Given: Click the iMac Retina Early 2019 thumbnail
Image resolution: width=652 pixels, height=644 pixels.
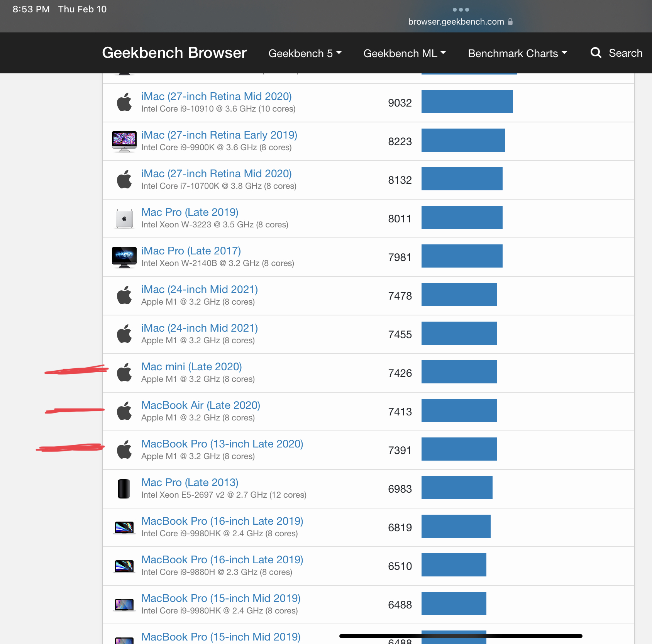Looking at the screenshot, I should coord(124,141).
